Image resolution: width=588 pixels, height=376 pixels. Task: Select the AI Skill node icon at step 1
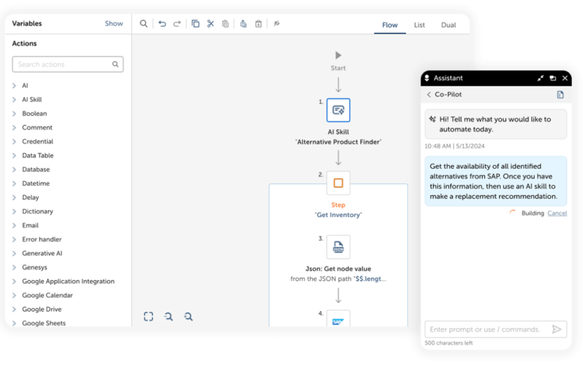(338, 110)
